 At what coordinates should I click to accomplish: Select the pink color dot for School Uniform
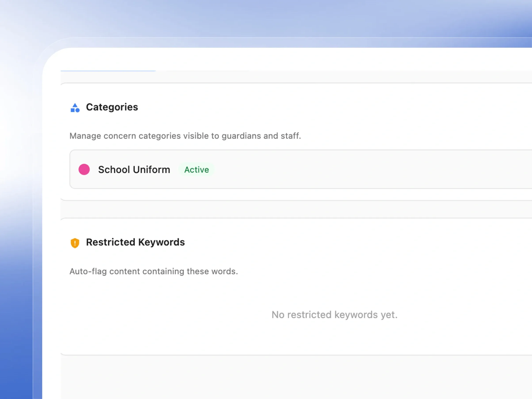pyautogui.click(x=84, y=169)
